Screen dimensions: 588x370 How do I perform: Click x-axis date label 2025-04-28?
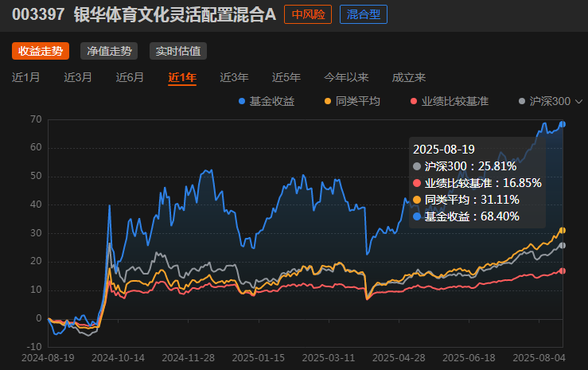tap(399, 358)
